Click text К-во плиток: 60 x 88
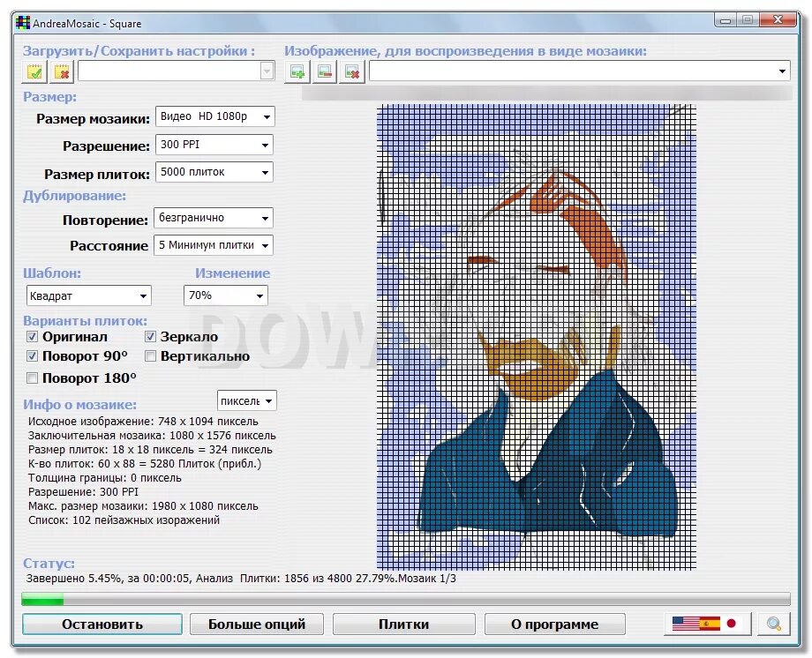Viewport: 812px width, 658px height. (84, 463)
